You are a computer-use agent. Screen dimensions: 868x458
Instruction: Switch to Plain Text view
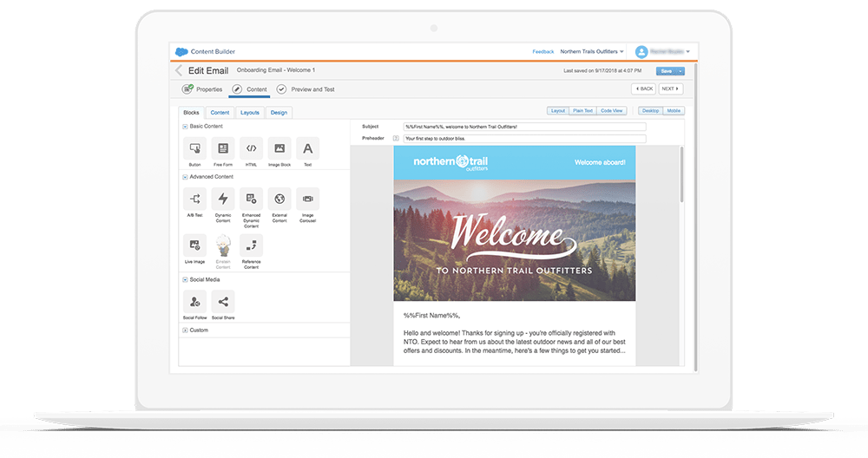[582, 111]
